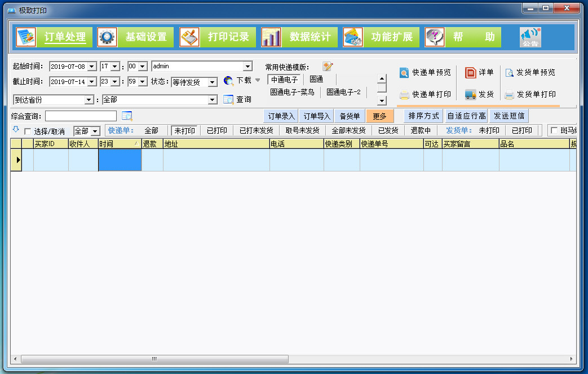Screen dimensions: 588x374
Task: Click the 发货单预览 shipping list preview icon
Action: [509, 72]
